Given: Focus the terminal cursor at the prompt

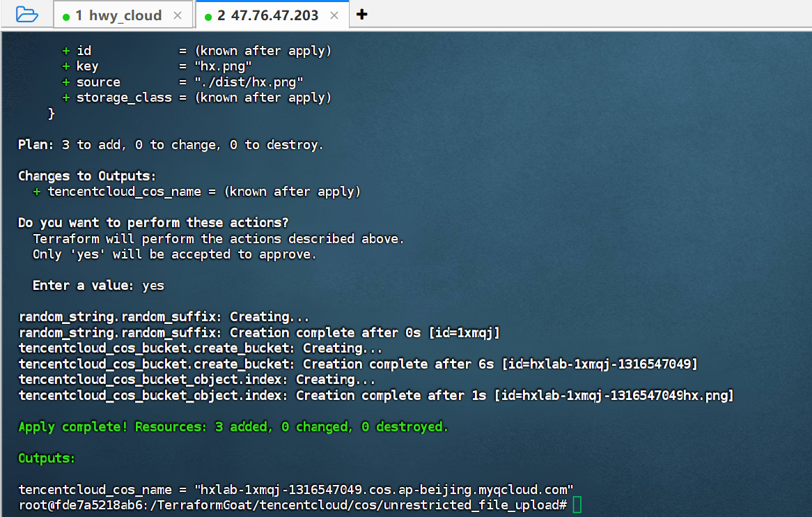Looking at the screenshot, I should coord(577,504).
